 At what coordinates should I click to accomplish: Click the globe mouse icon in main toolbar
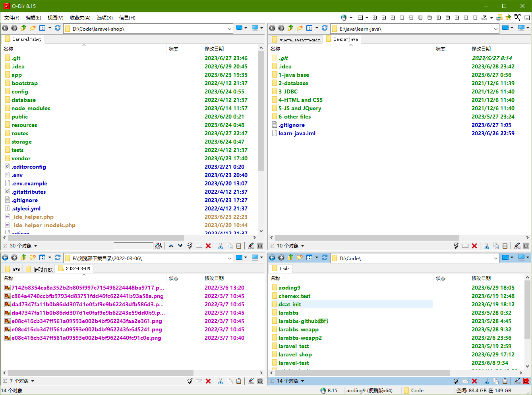(x=344, y=18)
